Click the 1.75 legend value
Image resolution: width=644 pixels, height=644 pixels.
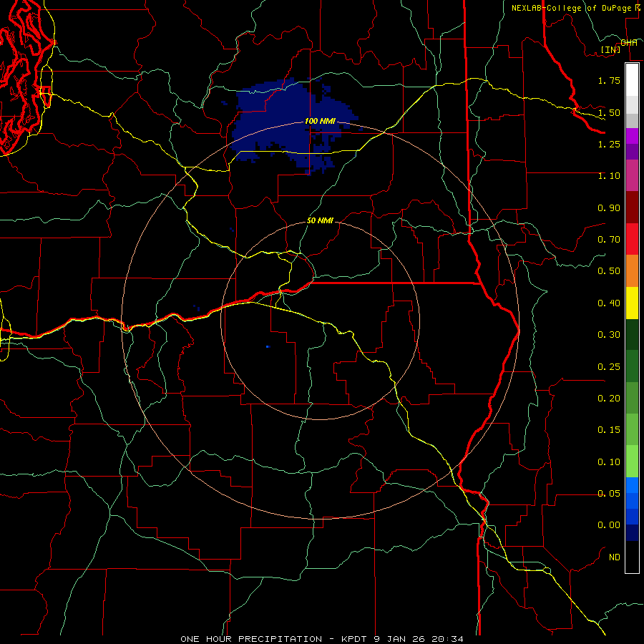coord(609,80)
